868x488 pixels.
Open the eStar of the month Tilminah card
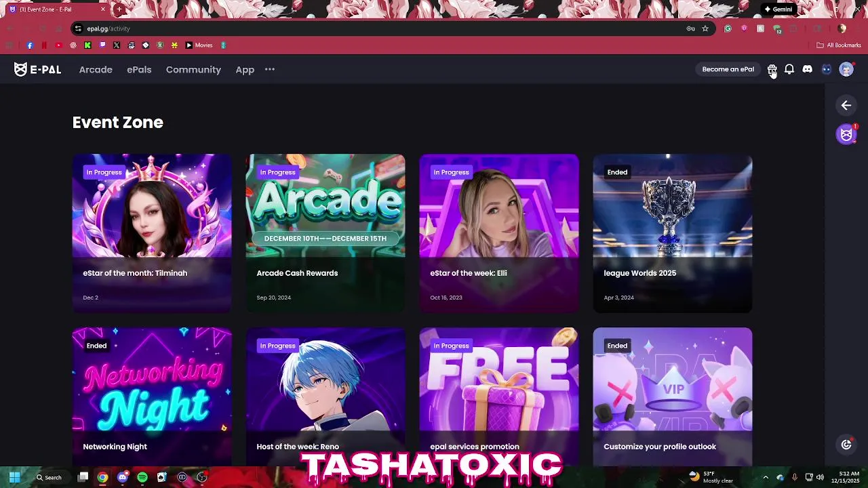tap(152, 233)
